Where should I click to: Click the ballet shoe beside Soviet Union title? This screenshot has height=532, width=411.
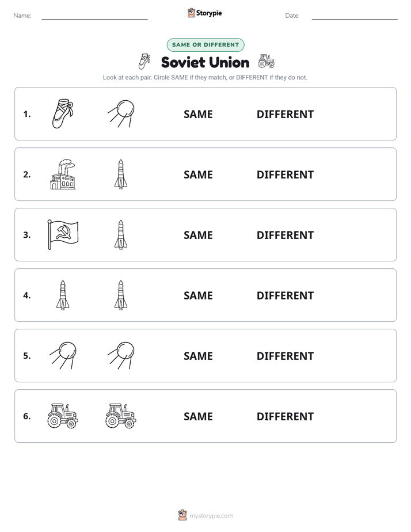coord(144,62)
